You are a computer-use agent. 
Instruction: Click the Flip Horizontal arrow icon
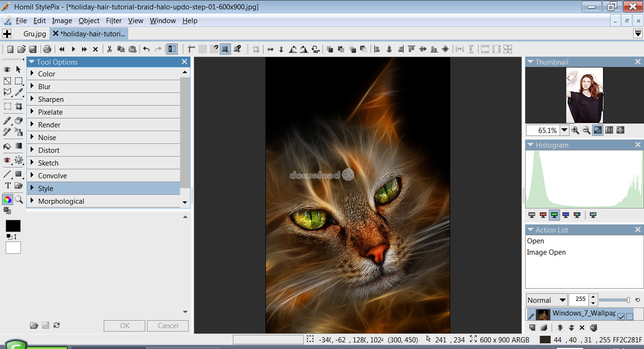pyautogui.click(x=270, y=49)
